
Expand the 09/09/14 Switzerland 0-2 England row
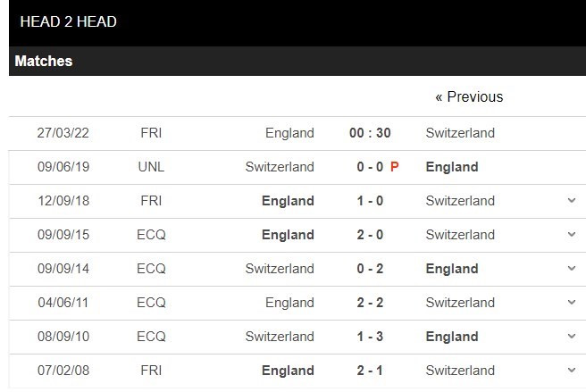tap(572, 268)
